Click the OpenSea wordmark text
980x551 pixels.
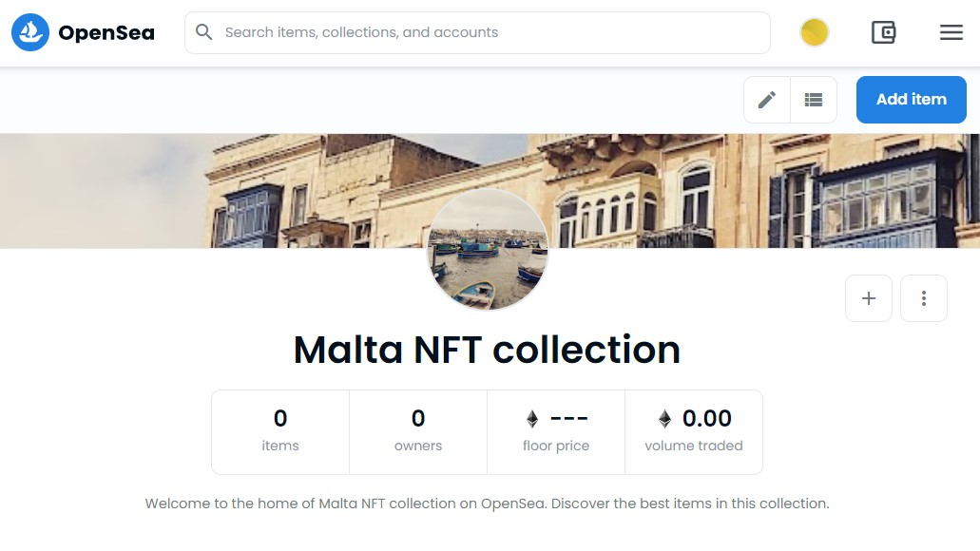click(x=106, y=33)
